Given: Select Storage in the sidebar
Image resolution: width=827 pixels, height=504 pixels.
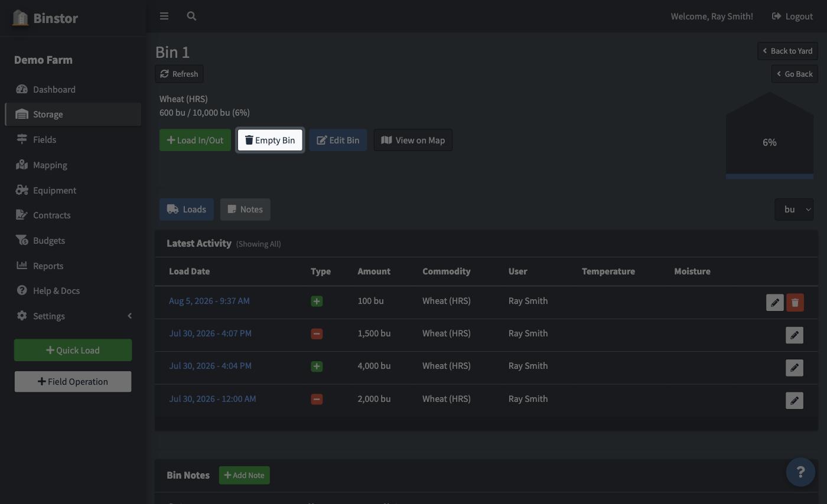Looking at the screenshot, I should tap(73, 114).
